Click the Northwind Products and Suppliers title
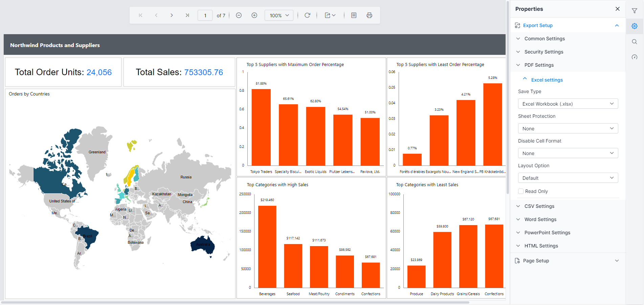This screenshot has width=644, height=305. 55,45
